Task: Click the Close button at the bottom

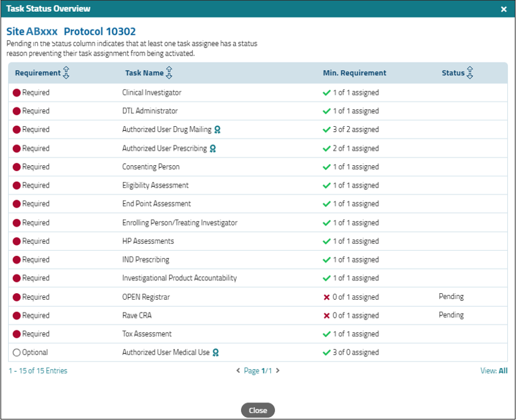Action: tap(258, 410)
